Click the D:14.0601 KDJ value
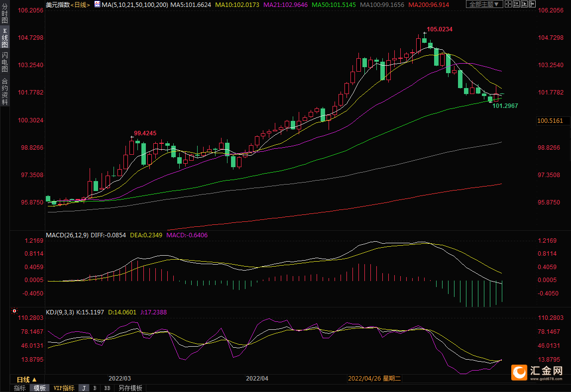 (122, 312)
